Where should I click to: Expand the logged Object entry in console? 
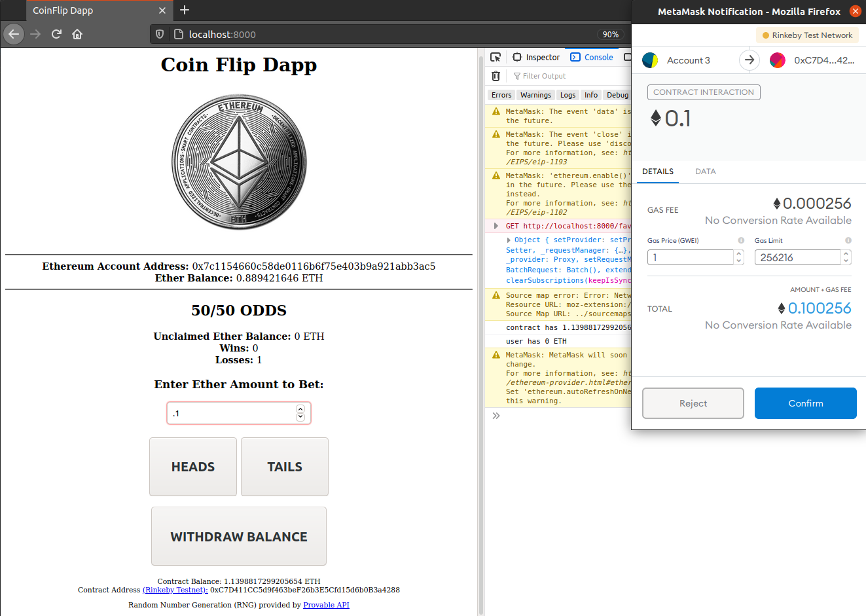[509, 240]
